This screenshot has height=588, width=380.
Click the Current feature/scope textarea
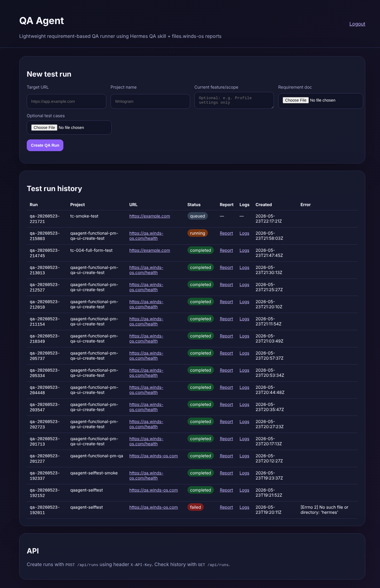tap(234, 100)
